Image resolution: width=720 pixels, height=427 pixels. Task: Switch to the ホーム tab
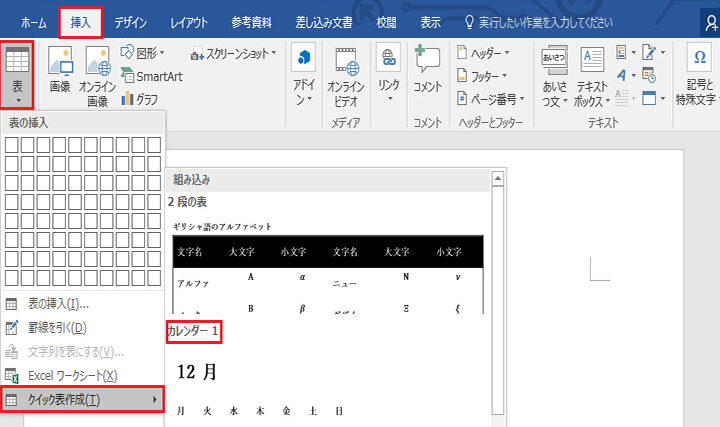point(34,22)
